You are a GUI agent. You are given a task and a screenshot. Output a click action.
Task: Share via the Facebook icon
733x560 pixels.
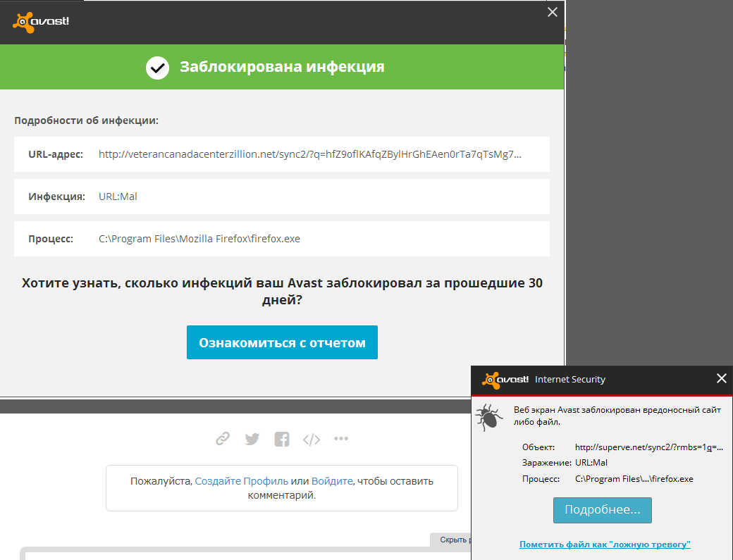[281, 439]
